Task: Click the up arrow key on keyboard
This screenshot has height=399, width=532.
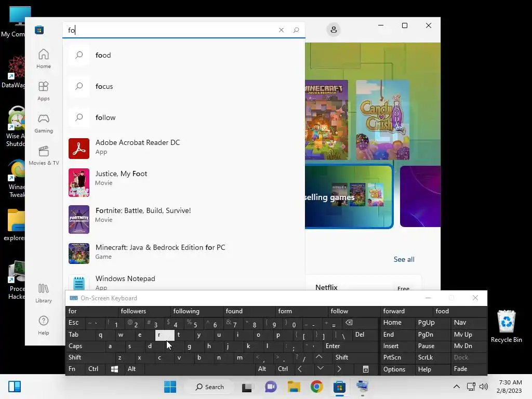Action: (320, 357)
